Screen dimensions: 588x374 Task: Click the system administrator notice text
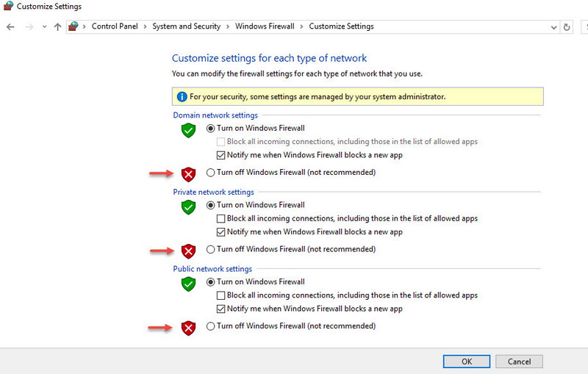318,97
